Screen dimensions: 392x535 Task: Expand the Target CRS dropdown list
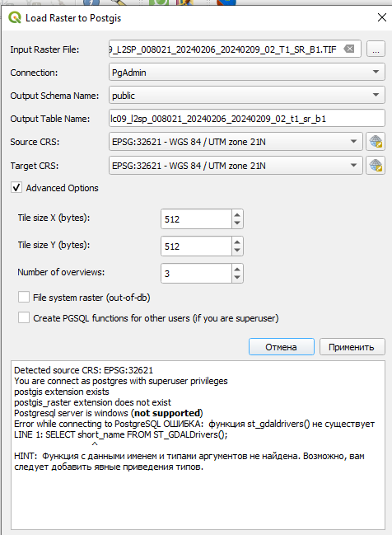click(x=236, y=166)
